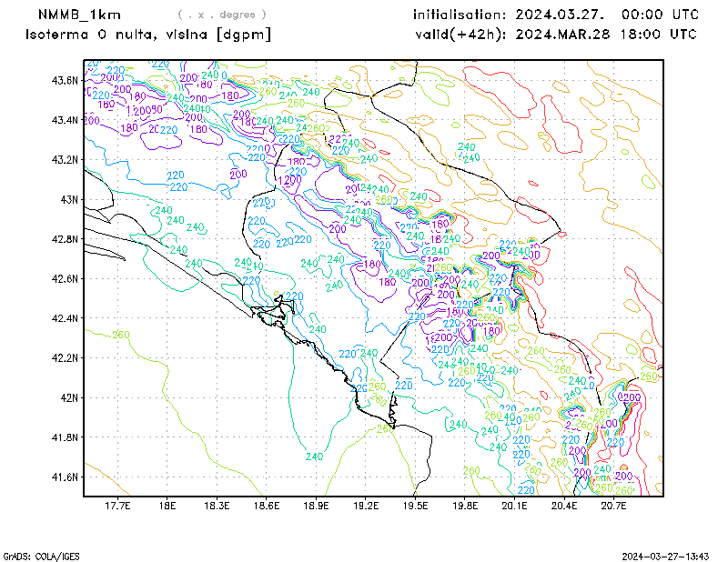Select the 42.8N latitude axis label

pyautogui.click(x=65, y=239)
